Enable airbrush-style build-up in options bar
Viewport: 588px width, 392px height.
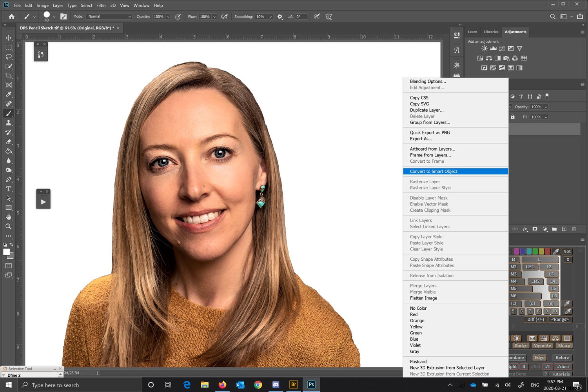point(225,16)
